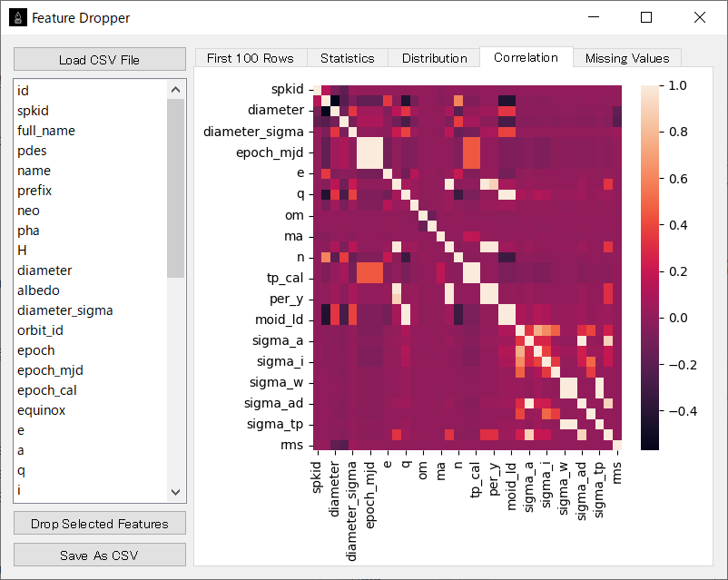The image size is (728, 580).
Task: Click the heatmap color scale bar
Action: (650, 268)
